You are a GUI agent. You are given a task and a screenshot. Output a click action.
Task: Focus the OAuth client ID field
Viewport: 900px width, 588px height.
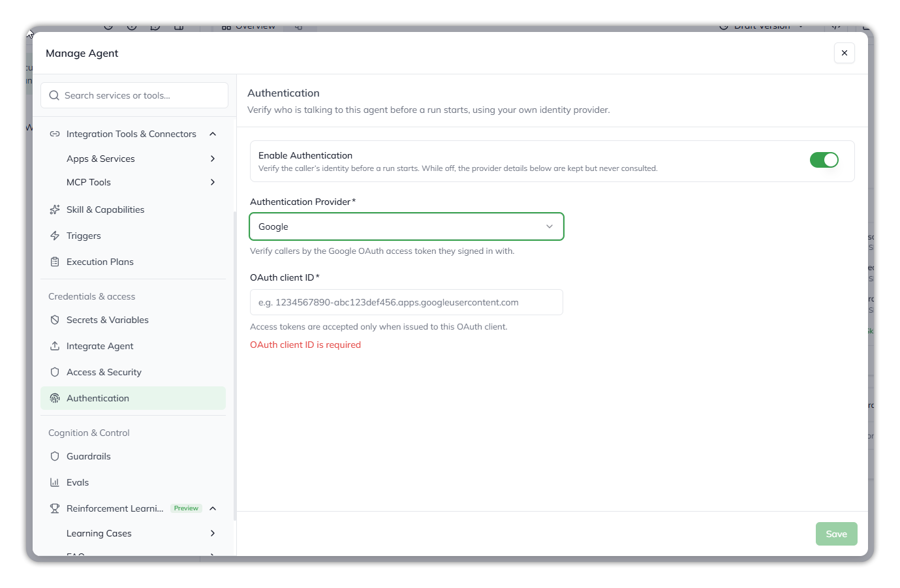click(x=407, y=302)
